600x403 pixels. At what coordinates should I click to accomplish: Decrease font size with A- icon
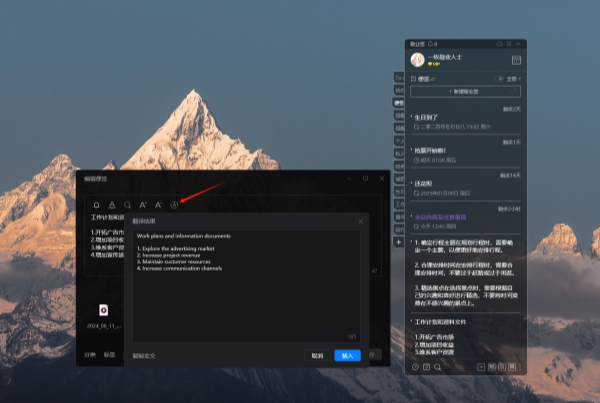(x=158, y=204)
